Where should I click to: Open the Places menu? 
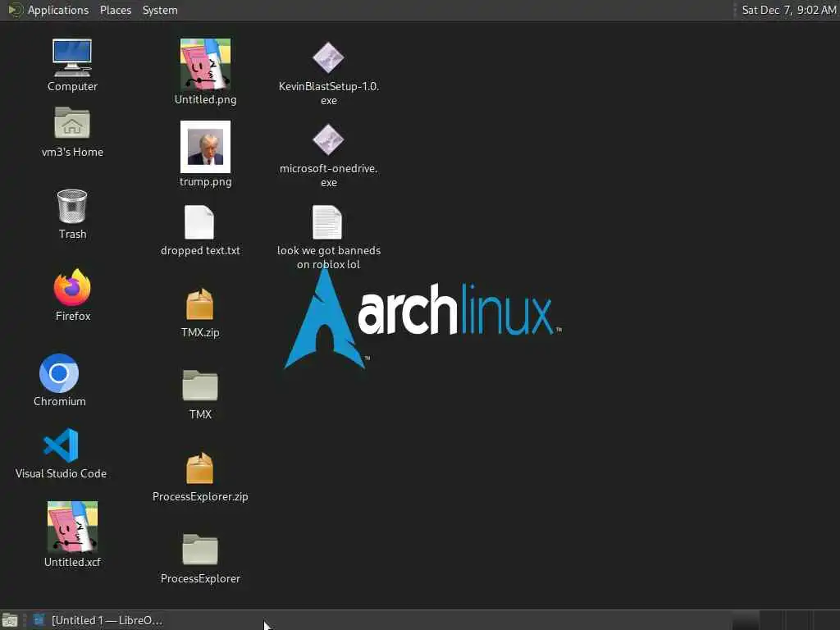click(x=115, y=10)
